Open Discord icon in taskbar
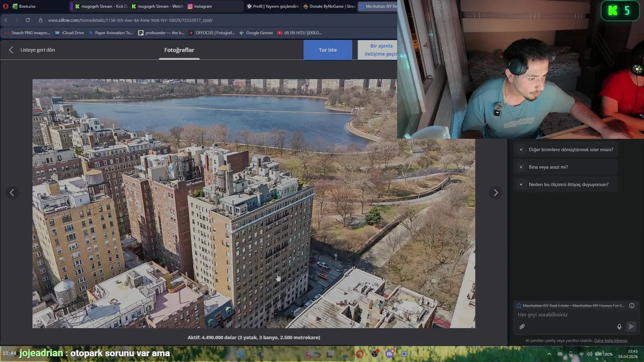 [x=389, y=354]
